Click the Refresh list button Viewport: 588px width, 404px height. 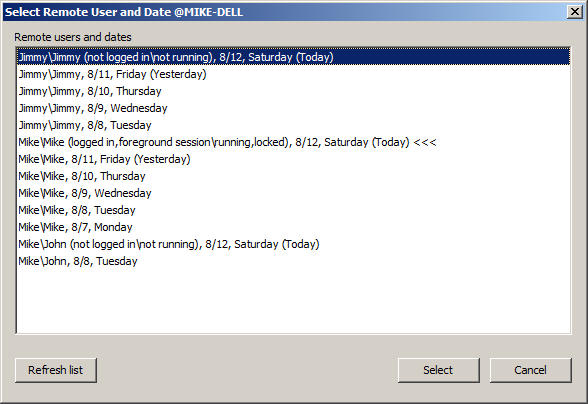click(x=56, y=370)
